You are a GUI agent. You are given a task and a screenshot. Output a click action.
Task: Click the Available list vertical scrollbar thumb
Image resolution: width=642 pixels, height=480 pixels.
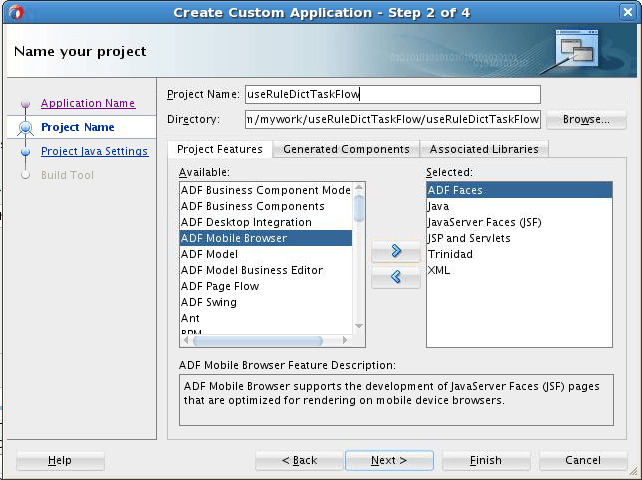pyautogui.click(x=359, y=208)
